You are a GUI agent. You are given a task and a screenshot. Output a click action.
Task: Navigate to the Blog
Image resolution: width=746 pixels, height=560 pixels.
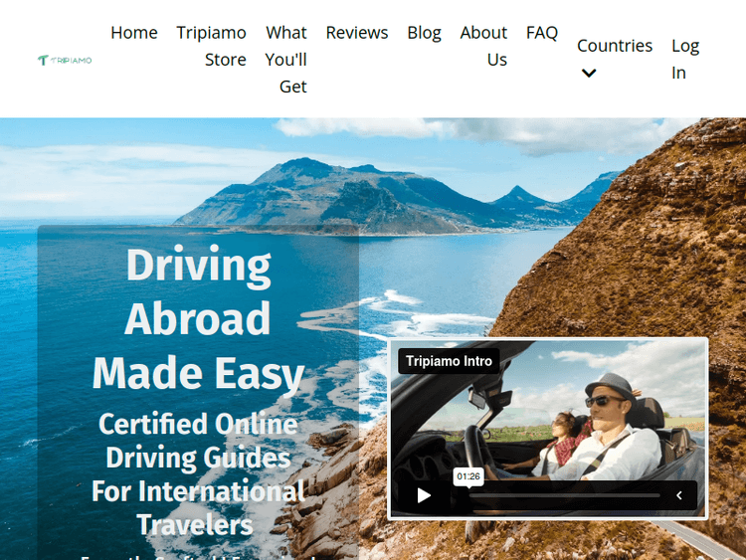pos(424,33)
